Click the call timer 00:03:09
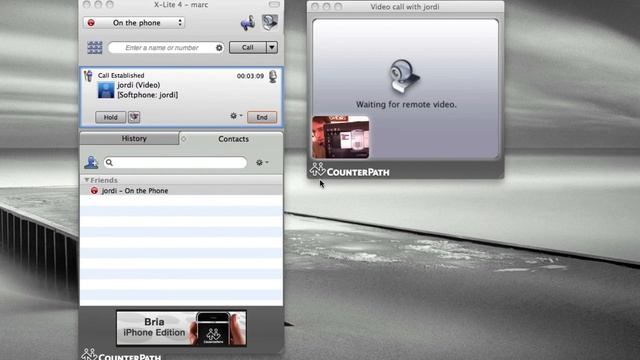 250,76
